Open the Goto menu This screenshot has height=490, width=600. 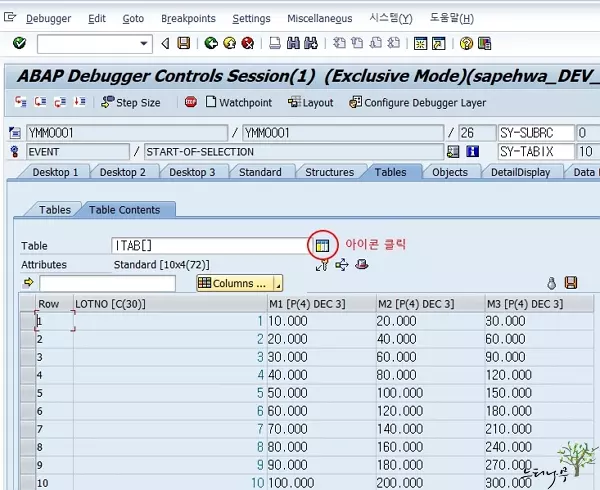pos(133,18)
